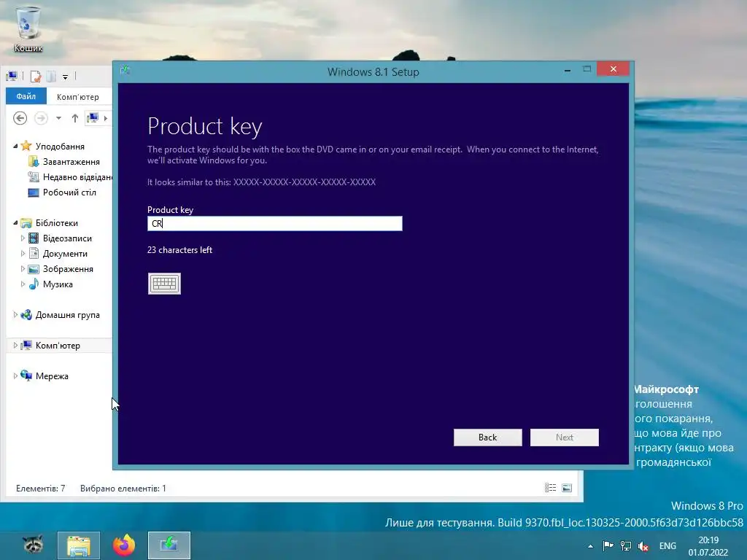Maximize the Windows 8.1 Setup window
The image size is (747, 560).
tap(587, 69)
